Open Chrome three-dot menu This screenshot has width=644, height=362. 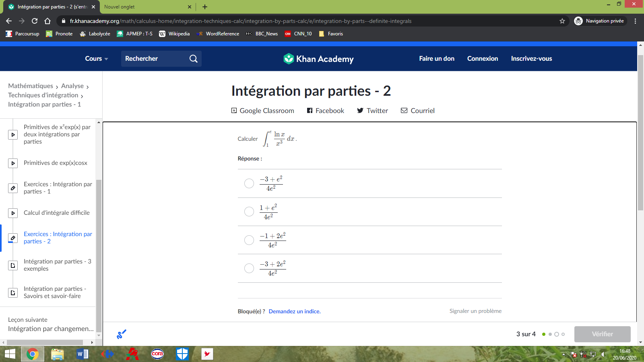tap(635, 21)
